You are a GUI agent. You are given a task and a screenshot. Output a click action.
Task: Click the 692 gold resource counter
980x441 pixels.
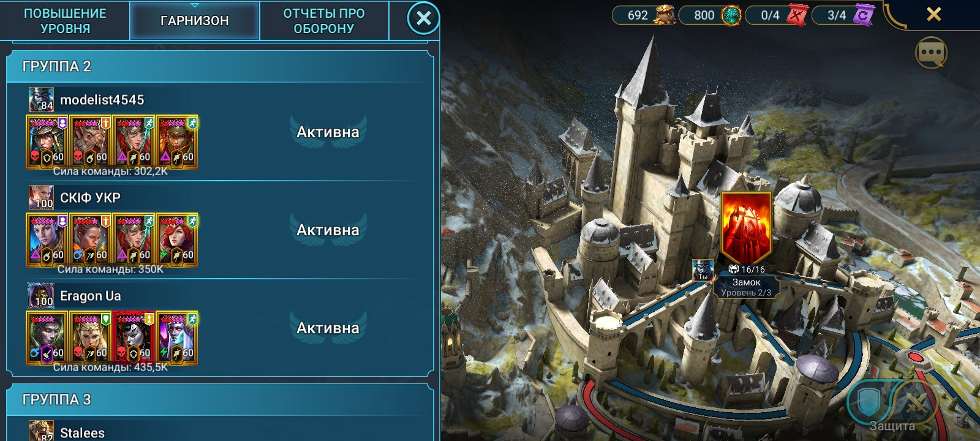(x=644, y=15)
